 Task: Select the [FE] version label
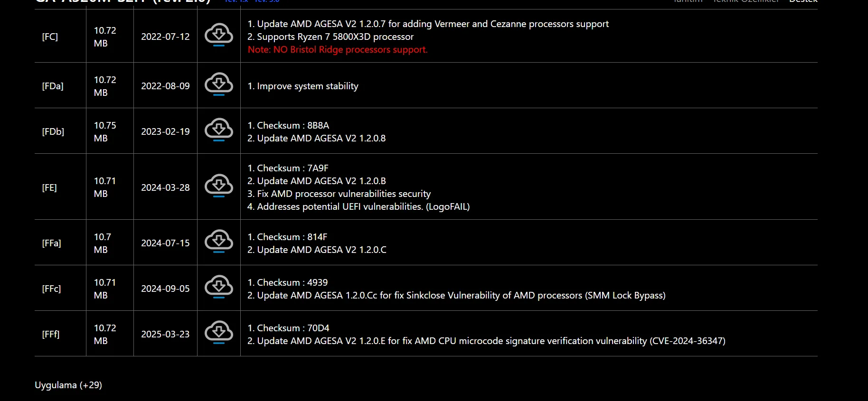(49, 187)
